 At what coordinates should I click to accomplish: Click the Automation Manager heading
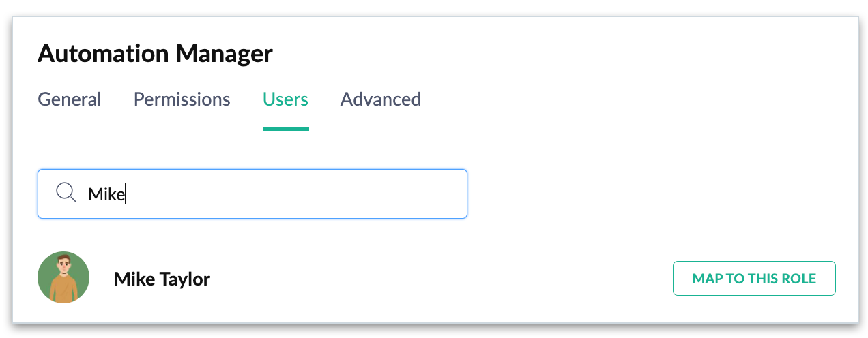(x=155, y=53)
